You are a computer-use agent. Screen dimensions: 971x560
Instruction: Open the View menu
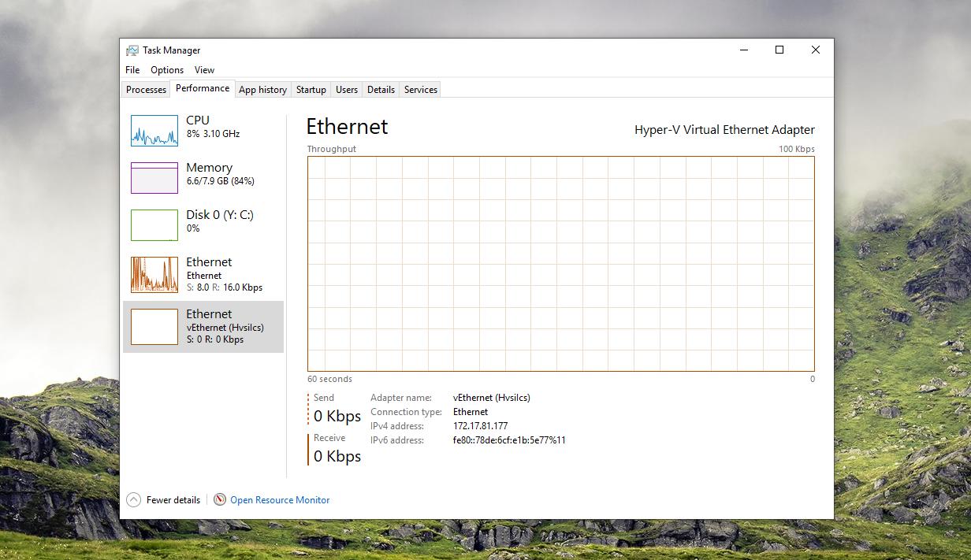(x=204, y=70)
